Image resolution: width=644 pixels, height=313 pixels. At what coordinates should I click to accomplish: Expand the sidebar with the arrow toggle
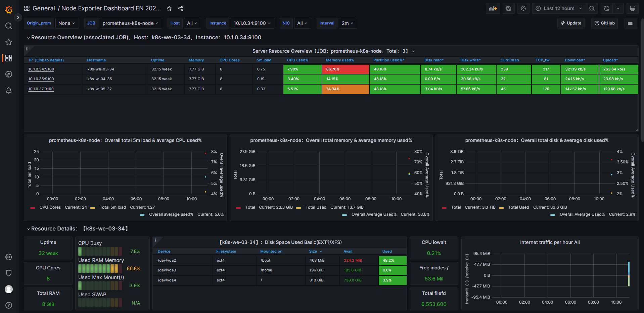tap(18, 17)
